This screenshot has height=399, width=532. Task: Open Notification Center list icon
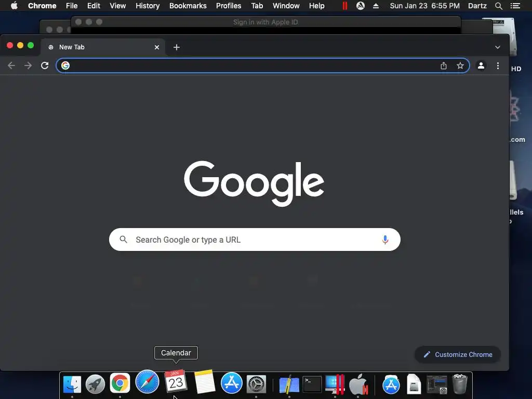(515, 6)
